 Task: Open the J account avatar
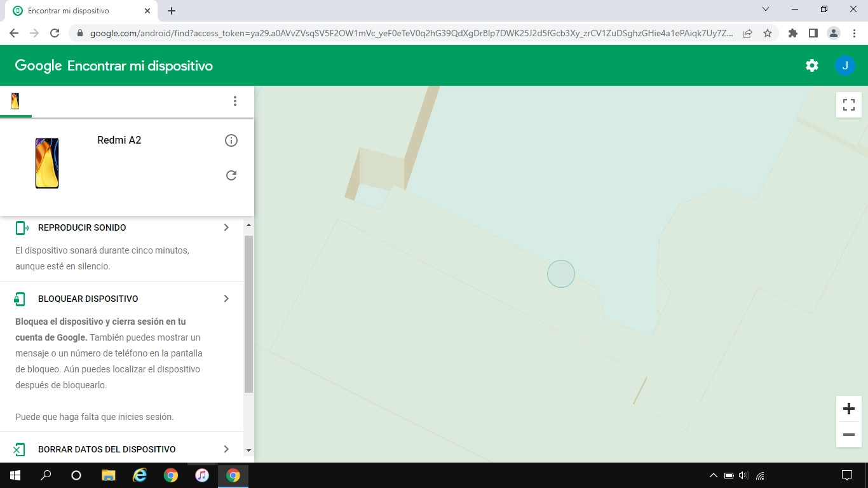click(845, 65)
